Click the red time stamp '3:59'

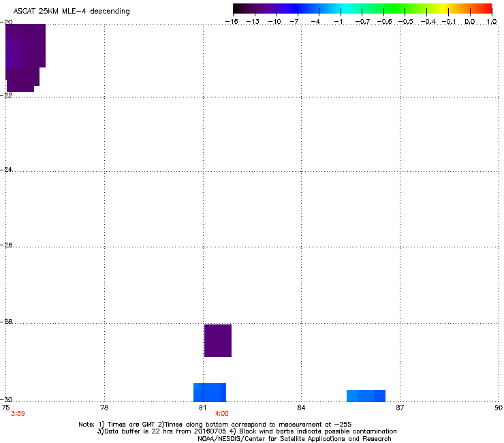(18, 414)
